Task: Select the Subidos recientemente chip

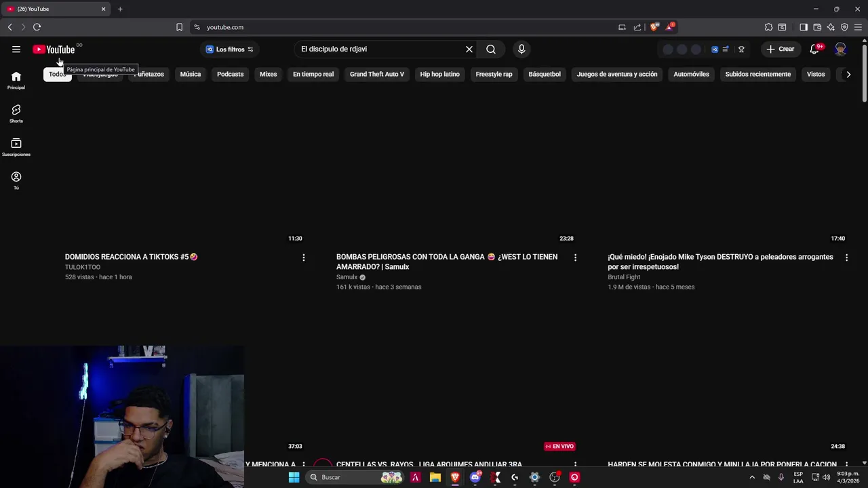Action: pos(758,74)
